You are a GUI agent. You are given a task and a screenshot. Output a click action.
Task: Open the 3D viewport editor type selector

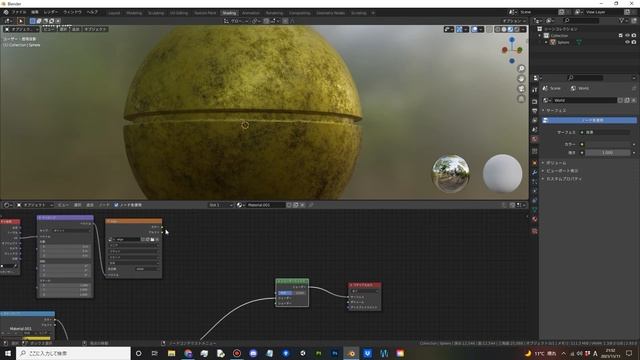click(8, 21)
